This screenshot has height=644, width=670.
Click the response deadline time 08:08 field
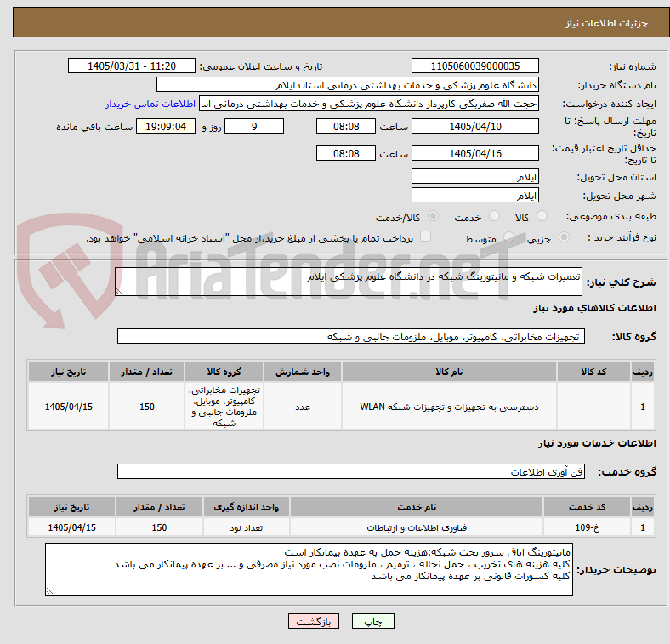coord(346,126)
